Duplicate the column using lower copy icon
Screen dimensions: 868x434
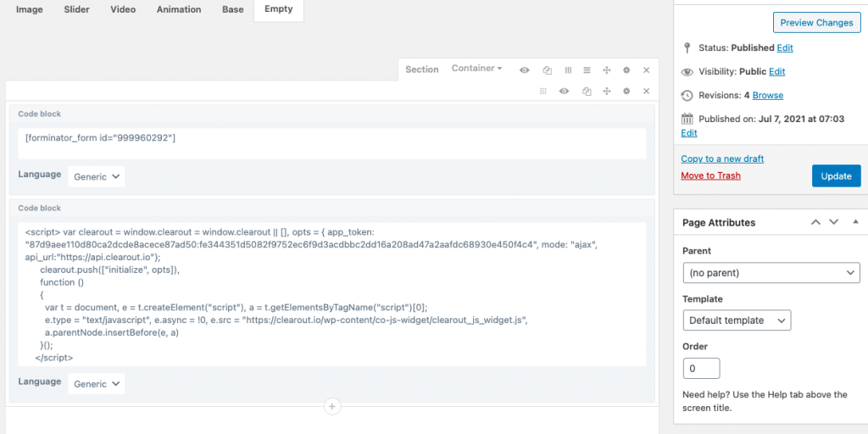(x=587, y=92)
